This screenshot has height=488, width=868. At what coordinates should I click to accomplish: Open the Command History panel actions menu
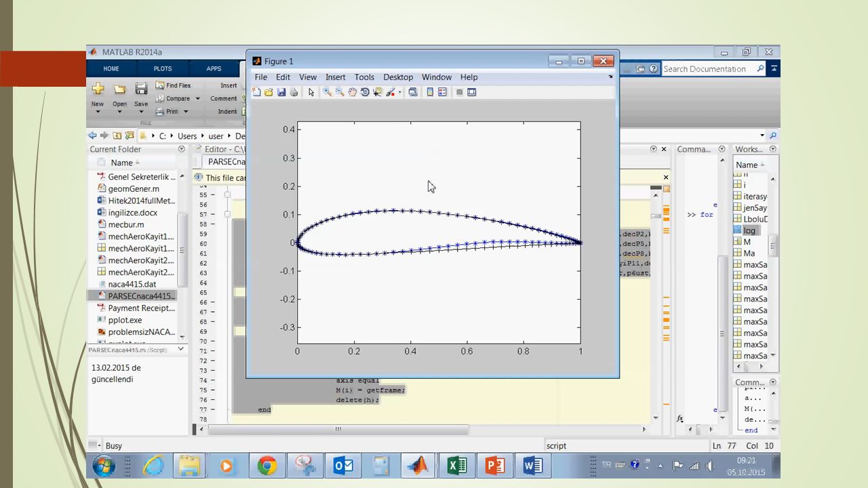tap(772, 382)
